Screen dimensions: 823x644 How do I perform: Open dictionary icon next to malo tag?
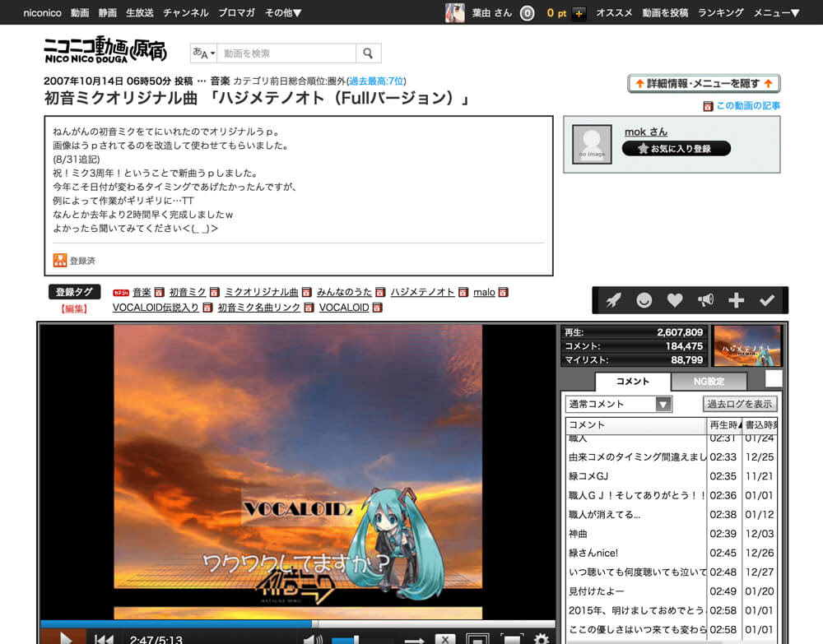(x=503, y=292)
